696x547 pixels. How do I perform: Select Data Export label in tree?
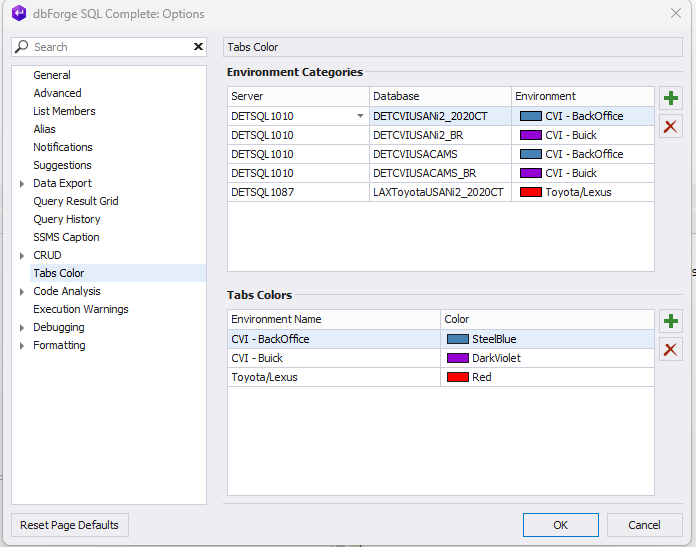click(62, 183)
